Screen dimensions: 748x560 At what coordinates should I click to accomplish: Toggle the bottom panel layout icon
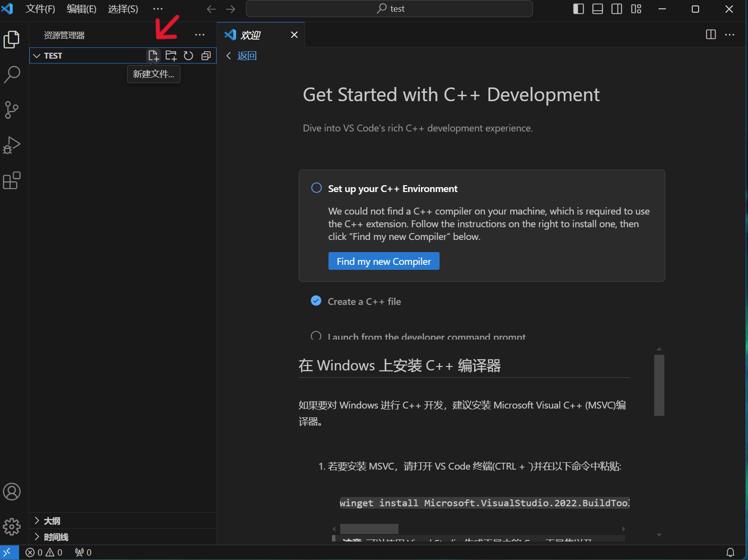(x=597, y=9)
